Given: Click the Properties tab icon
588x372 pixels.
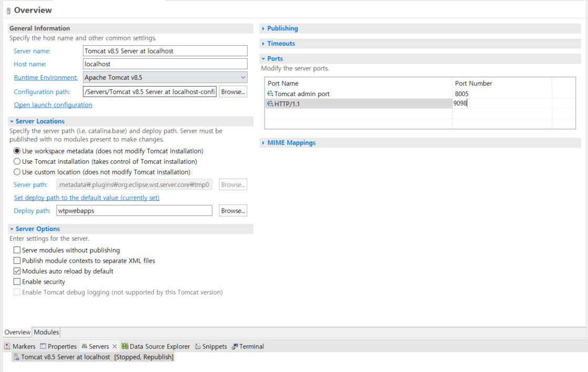Looking at the screenshot, I should [43, 346].
